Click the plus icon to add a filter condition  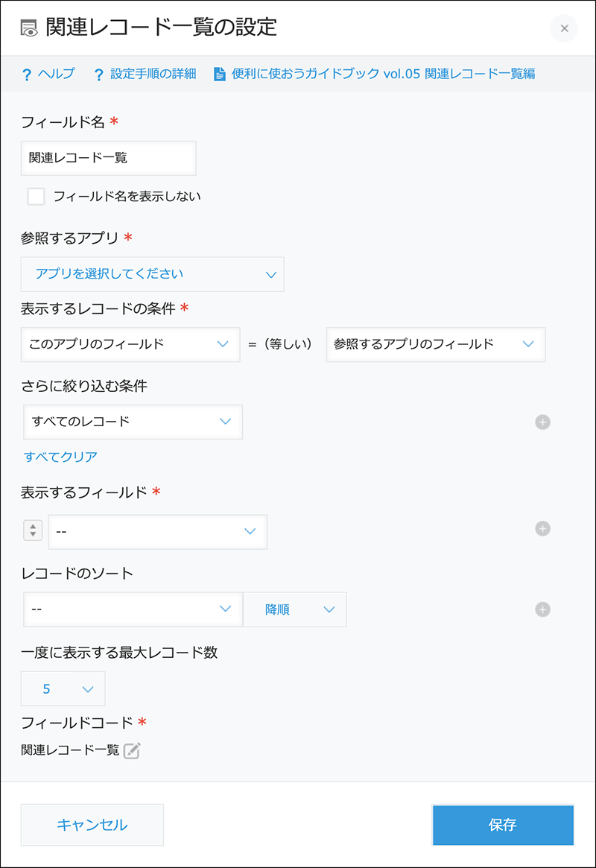coord(543,422)
